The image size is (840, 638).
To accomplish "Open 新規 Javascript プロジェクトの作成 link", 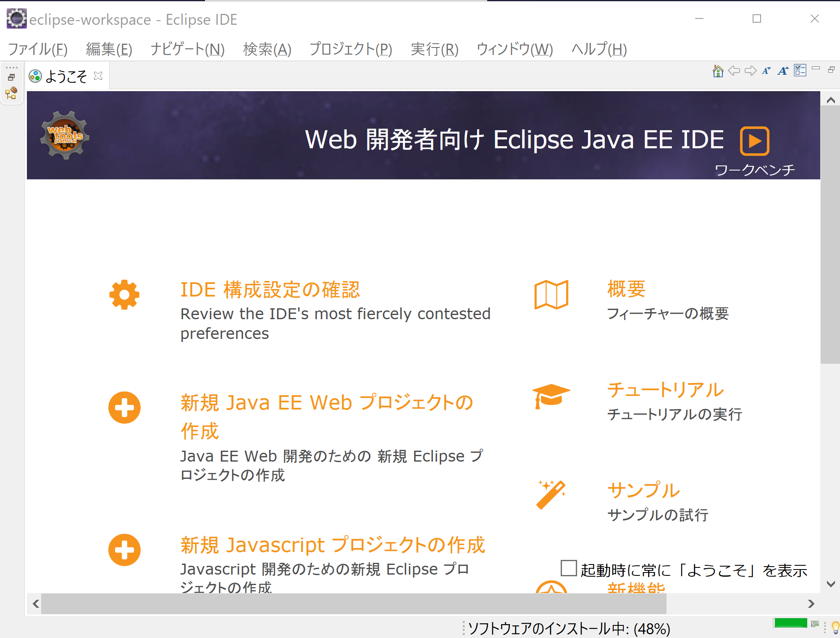I will (x=333, y=545).
